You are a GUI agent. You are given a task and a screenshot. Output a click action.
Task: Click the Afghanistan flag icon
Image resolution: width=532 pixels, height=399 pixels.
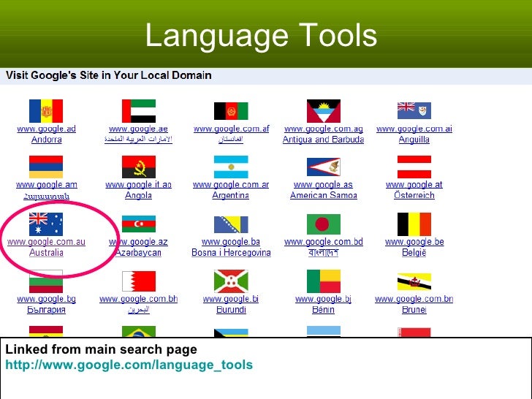[231, 111]
